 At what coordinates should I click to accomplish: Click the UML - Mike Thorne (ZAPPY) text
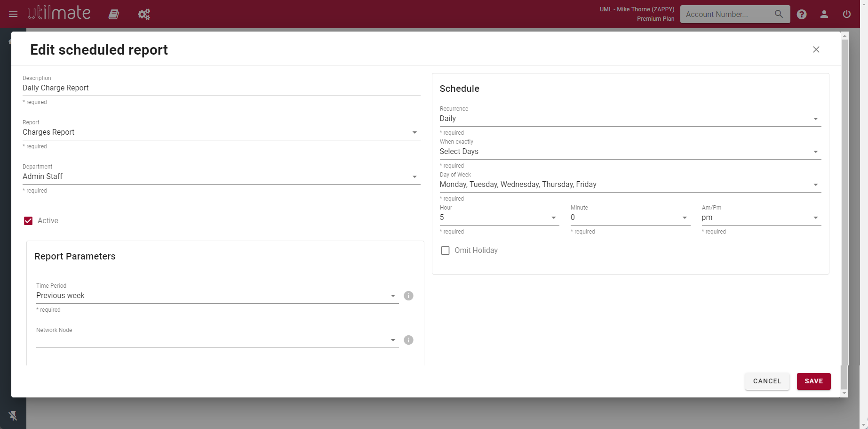coord(637,9)
